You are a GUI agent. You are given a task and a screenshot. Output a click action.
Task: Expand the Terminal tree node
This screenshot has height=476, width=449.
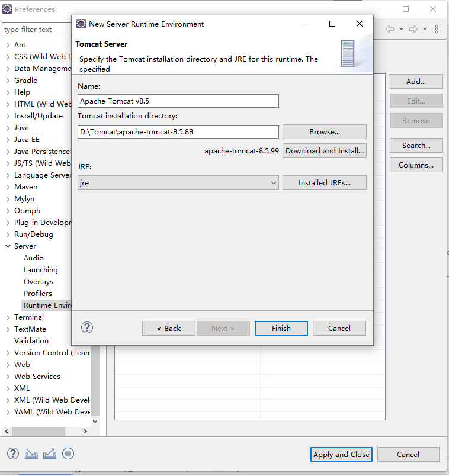pos(8,317)
